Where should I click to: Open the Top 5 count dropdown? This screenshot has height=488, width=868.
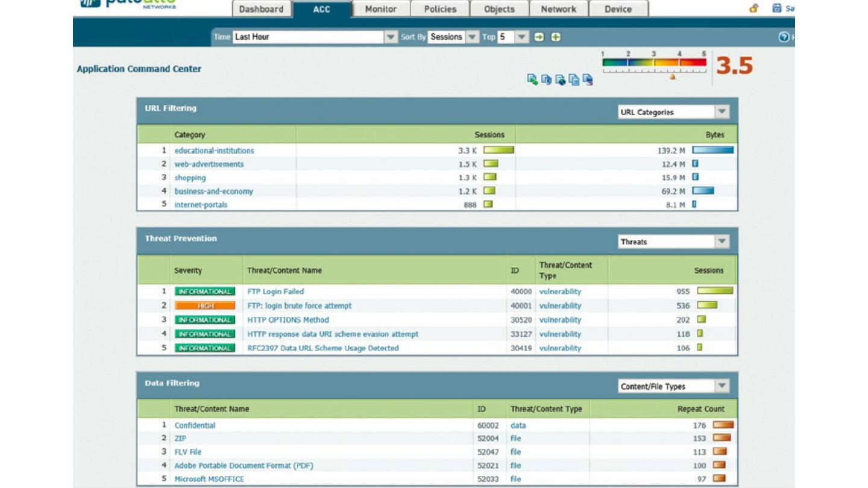521,37
